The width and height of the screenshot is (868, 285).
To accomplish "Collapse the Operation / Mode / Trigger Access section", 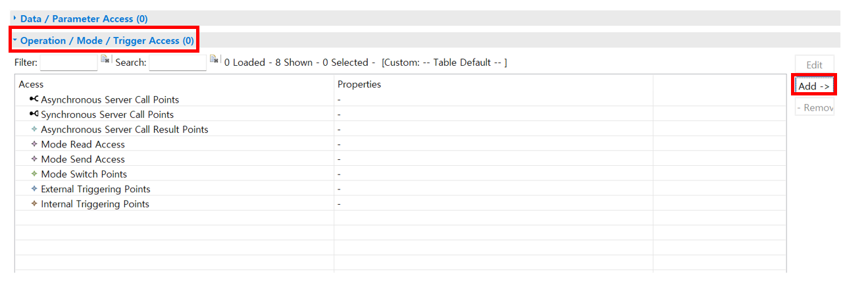I will [x=15, y=41].
